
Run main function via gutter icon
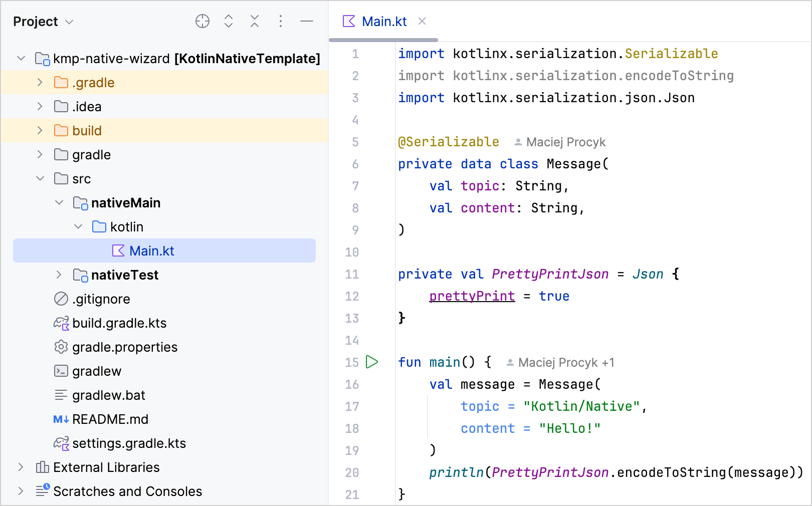(372, 362)
